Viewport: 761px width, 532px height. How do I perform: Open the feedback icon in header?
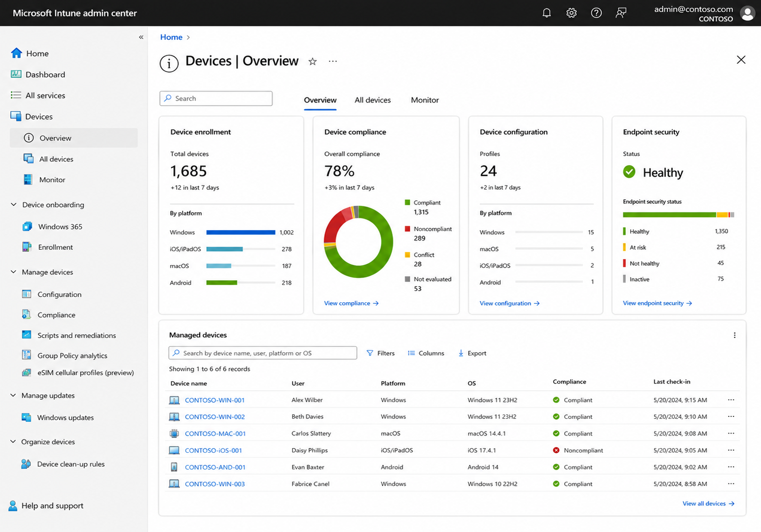621,13
